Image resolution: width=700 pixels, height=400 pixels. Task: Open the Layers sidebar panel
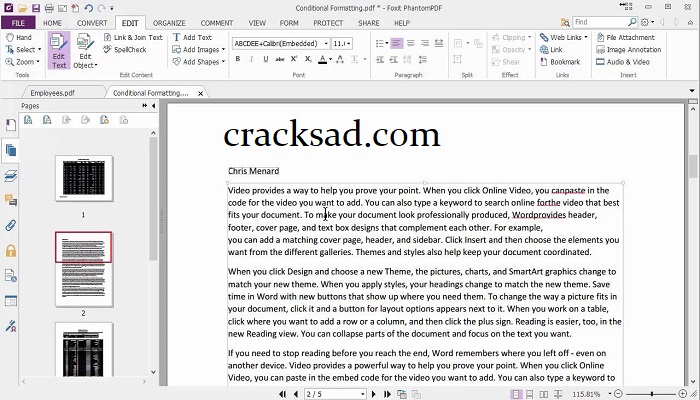(11, 176)
